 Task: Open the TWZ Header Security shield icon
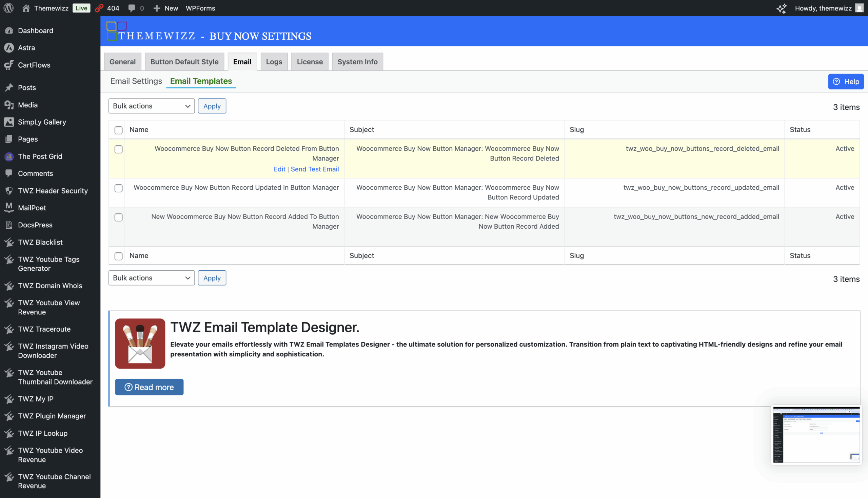pyautogui.click(x=9, y=190)
